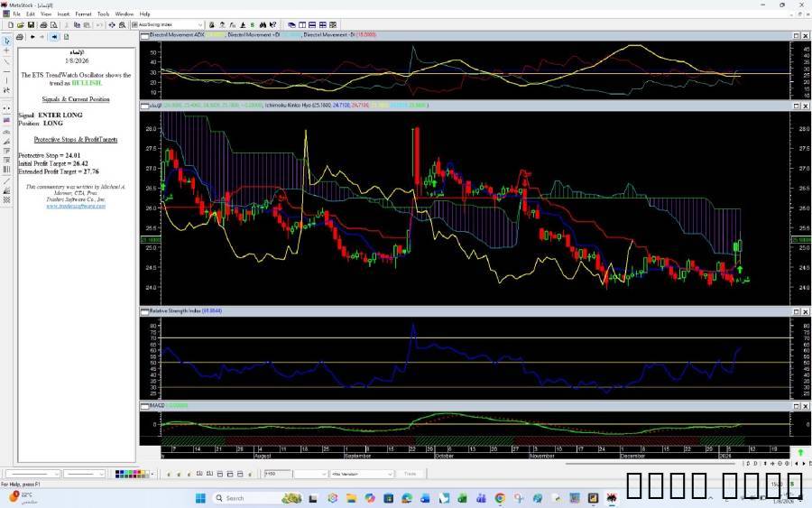Select the arrow pointer tool in left toolbar
Screen dimensions: 812x508
point(6,41)
